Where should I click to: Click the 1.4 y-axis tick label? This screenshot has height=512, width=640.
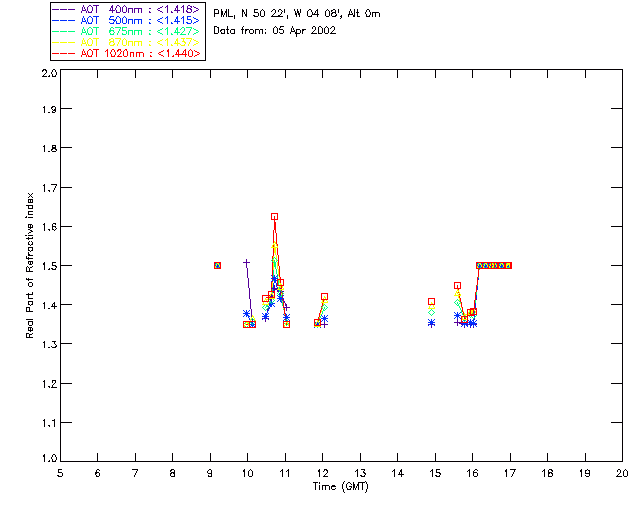click(x=49, y=305)
